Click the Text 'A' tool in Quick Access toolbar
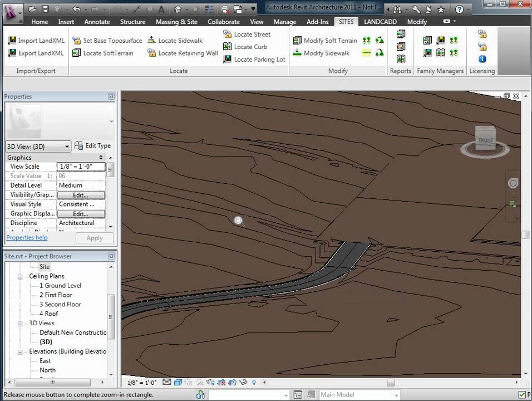The image size is (532, 401). click(x=161, y=9)
